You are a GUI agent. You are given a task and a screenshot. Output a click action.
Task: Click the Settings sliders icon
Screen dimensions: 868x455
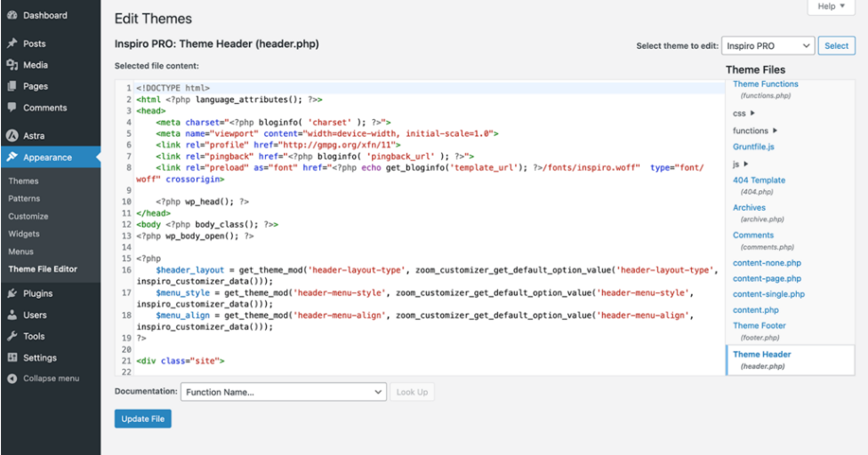(12, 358)
